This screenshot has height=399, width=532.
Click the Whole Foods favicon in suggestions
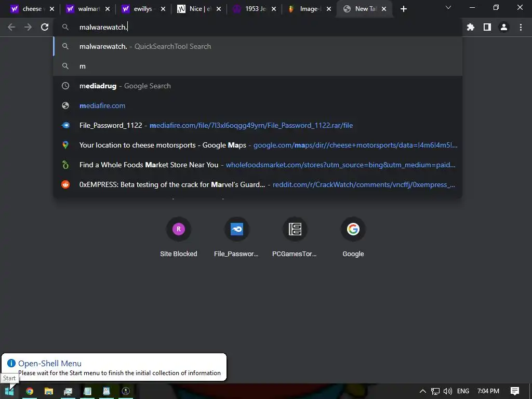click(65, 165)
